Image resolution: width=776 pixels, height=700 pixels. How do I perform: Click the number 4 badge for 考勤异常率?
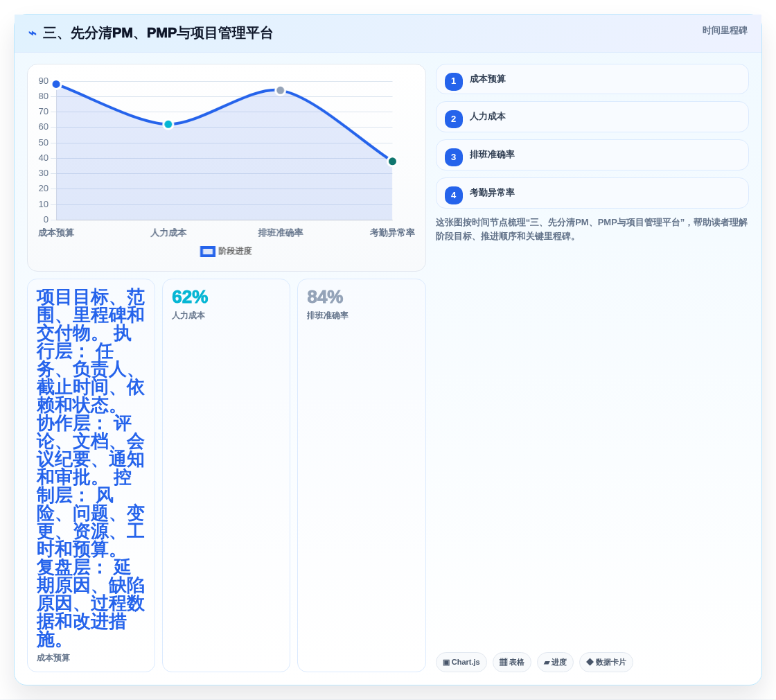[x=453, y=195]
